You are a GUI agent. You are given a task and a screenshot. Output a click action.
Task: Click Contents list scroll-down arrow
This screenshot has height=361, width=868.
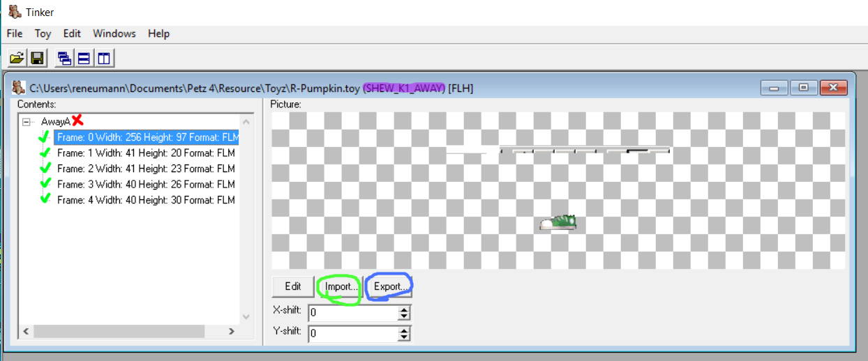pyautogui.click(x=246, y=316)
